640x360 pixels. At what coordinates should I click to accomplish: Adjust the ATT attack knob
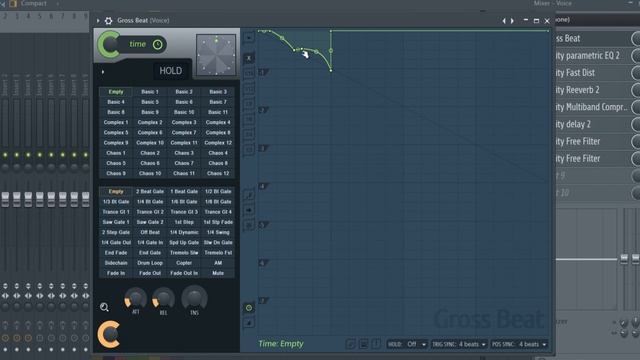point(136,299)
